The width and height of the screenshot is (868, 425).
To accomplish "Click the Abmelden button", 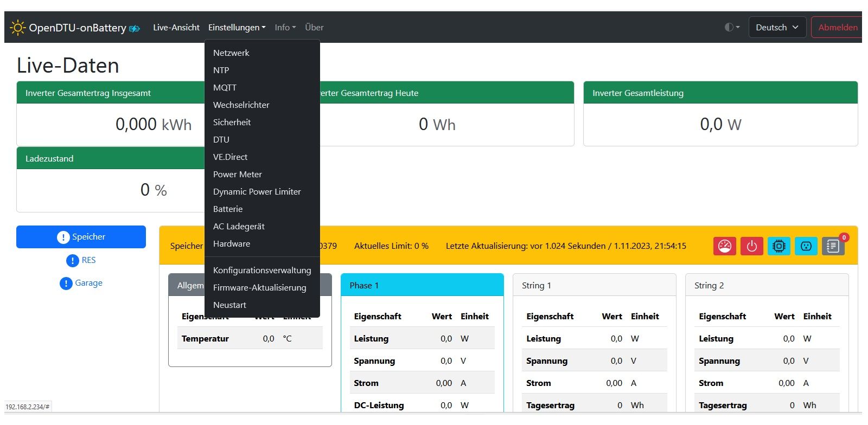I will click(837, 27).
